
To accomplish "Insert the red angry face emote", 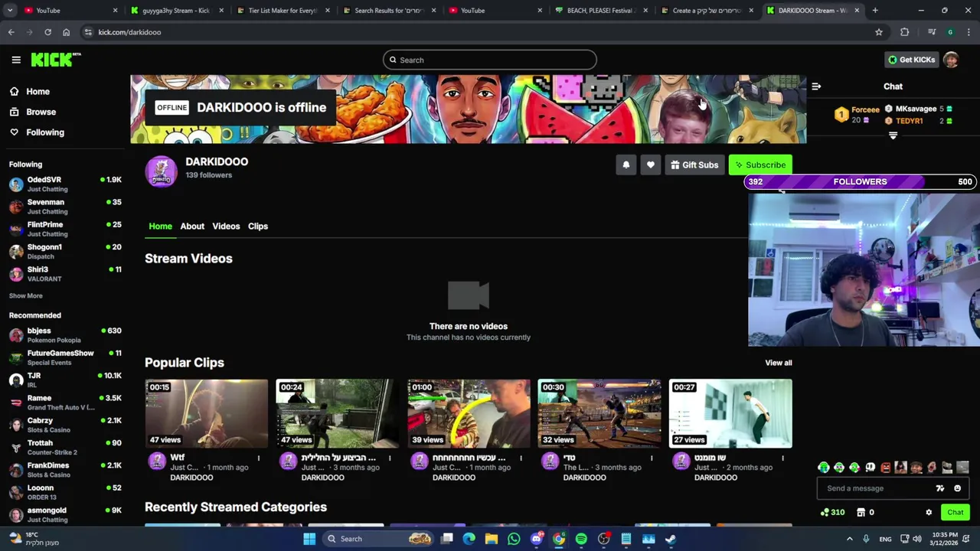I will pyautogui.click(x=886, y=468).
